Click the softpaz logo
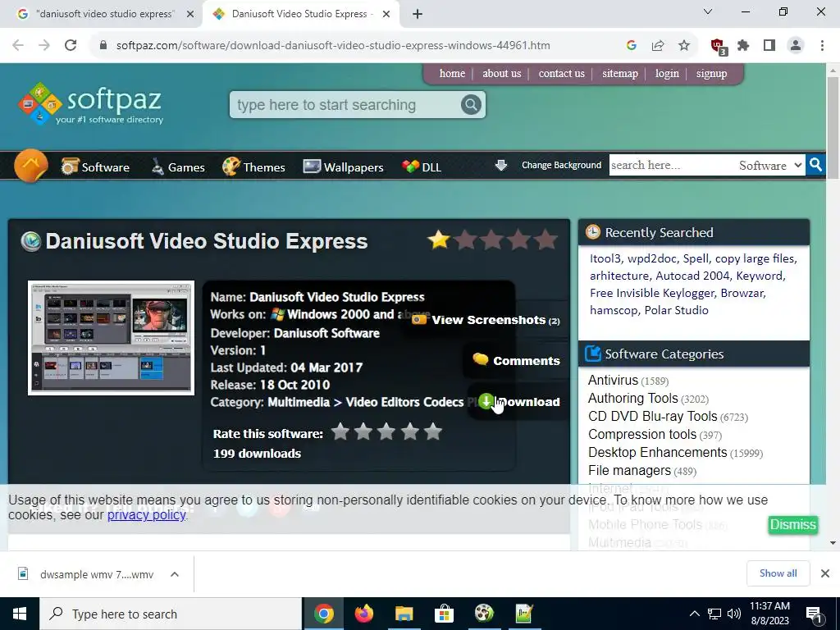This screenshot has height=630, width=840. point(90,104)
